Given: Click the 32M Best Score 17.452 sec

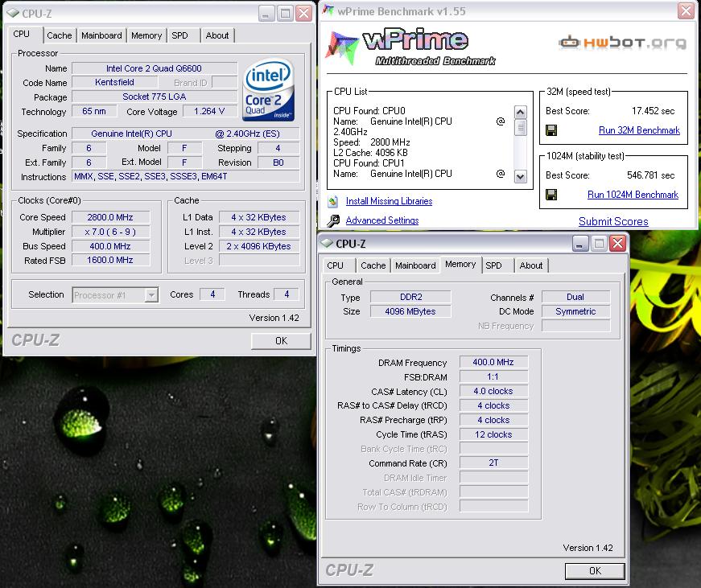Looking at the screenshot, I should point(654,111).
